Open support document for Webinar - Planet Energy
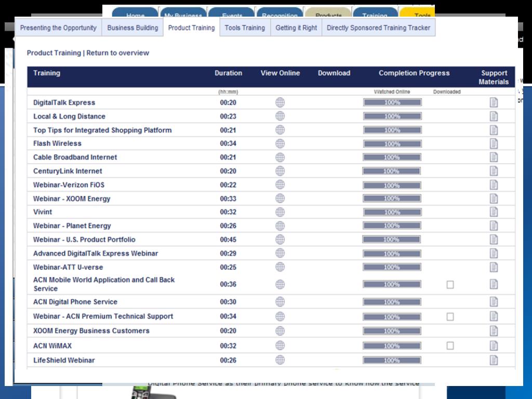Screen dimensions: 532x399 pos(494,226)
